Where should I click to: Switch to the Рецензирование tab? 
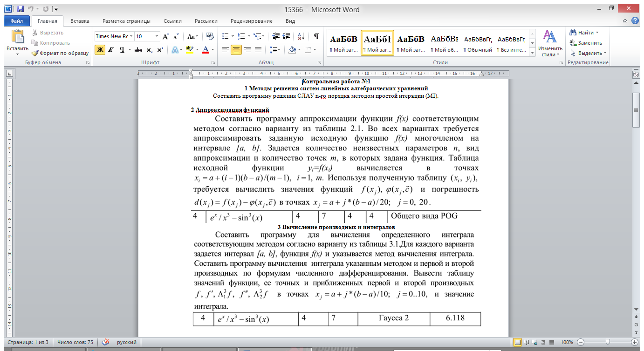pos(252,21)
